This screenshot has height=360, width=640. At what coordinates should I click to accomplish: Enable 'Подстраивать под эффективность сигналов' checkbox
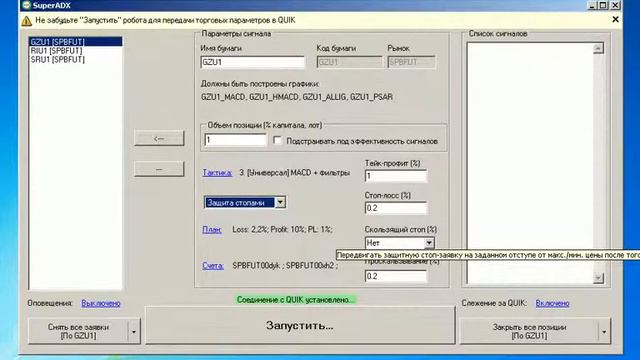click(x=278, y=140)
